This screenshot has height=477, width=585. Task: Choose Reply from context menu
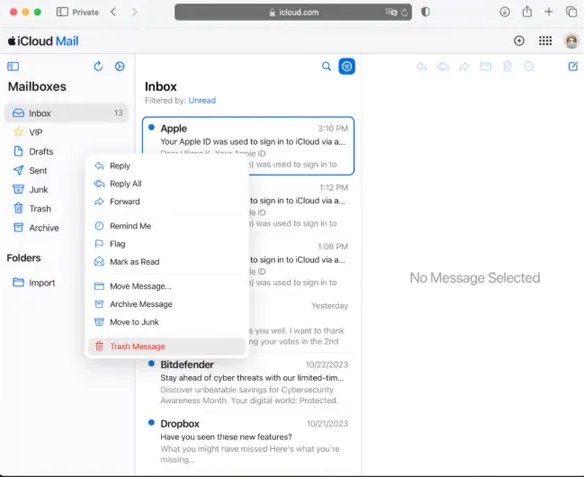point(167,166)
